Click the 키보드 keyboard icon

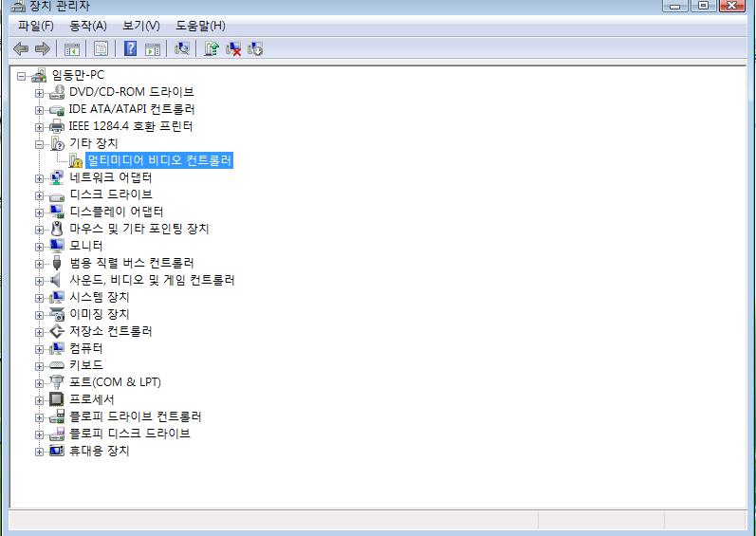tap(57, 365)
